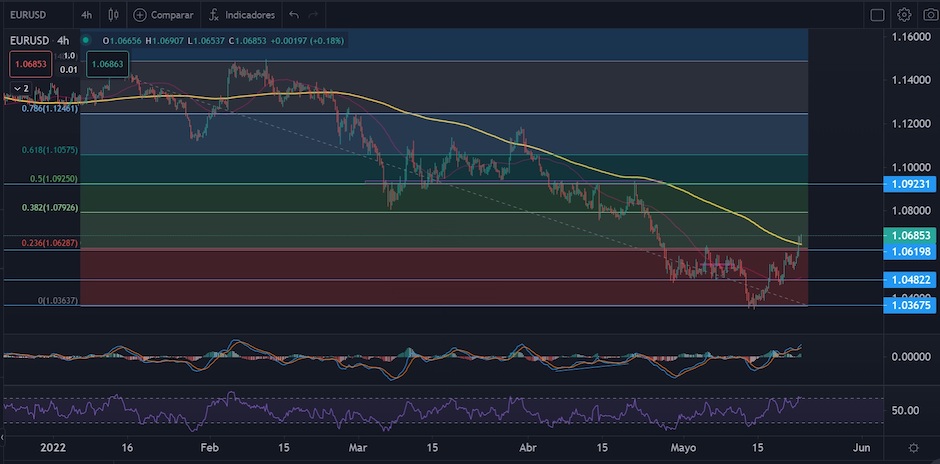Screen dimensions: 940x464
Task: Open EURUSD symbol search in top toolbar
Action: (x=29, y=15)
